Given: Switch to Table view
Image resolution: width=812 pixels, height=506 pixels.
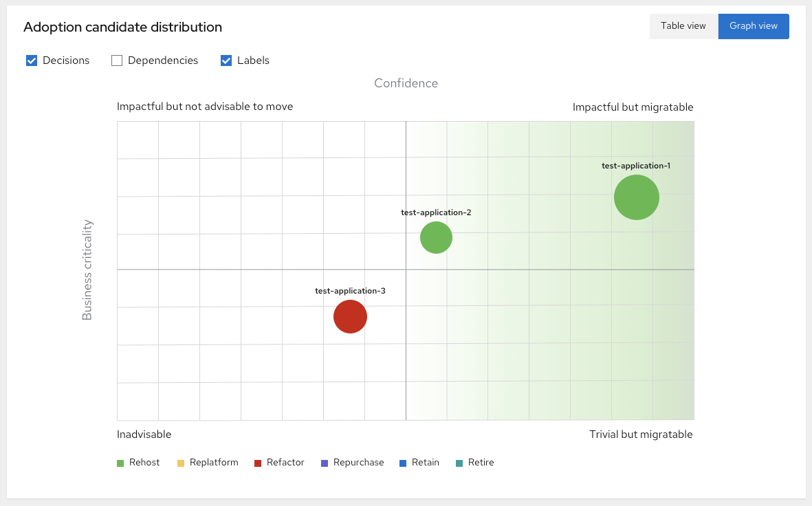Looking at the screenshot, I should pyautogui.click(x=683, y=26).
